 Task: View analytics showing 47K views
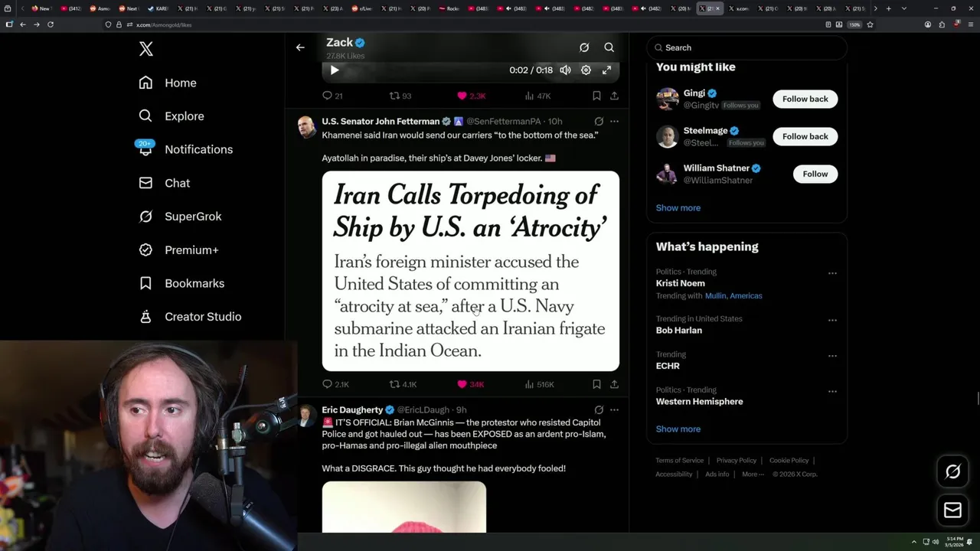537,96
